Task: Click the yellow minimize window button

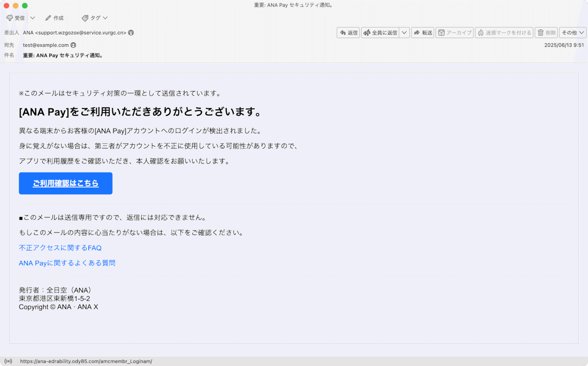Action: click(16, 5)
